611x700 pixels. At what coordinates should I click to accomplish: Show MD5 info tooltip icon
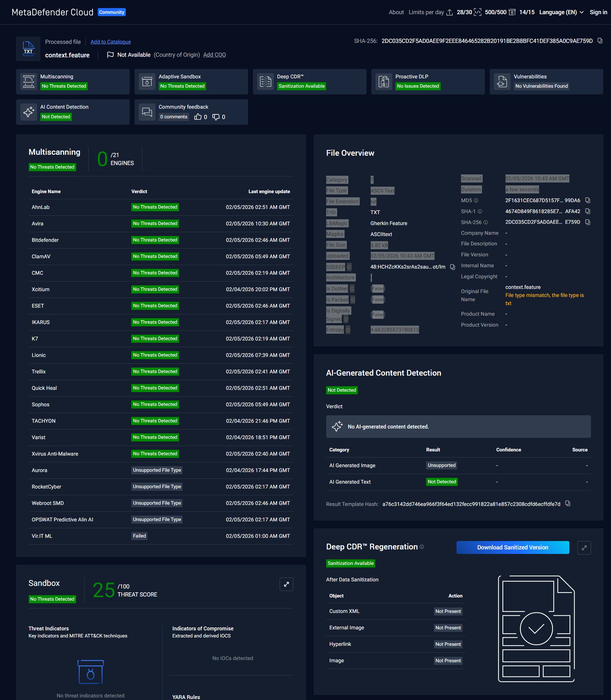[476, 200]
